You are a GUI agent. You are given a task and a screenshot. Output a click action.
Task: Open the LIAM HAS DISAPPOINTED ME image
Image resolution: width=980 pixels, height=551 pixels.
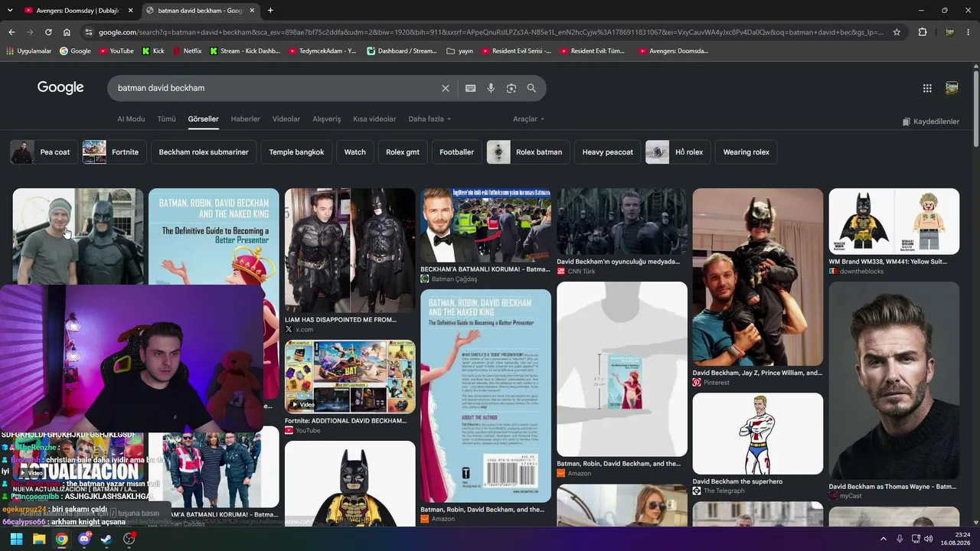click(350, 250)
